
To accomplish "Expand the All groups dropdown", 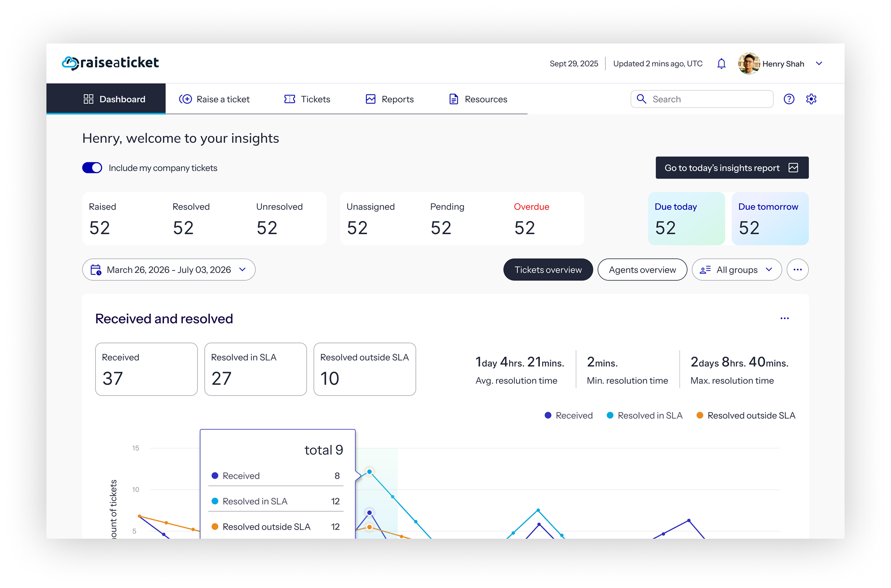I will pyautogui.click(x=736, y=270).
